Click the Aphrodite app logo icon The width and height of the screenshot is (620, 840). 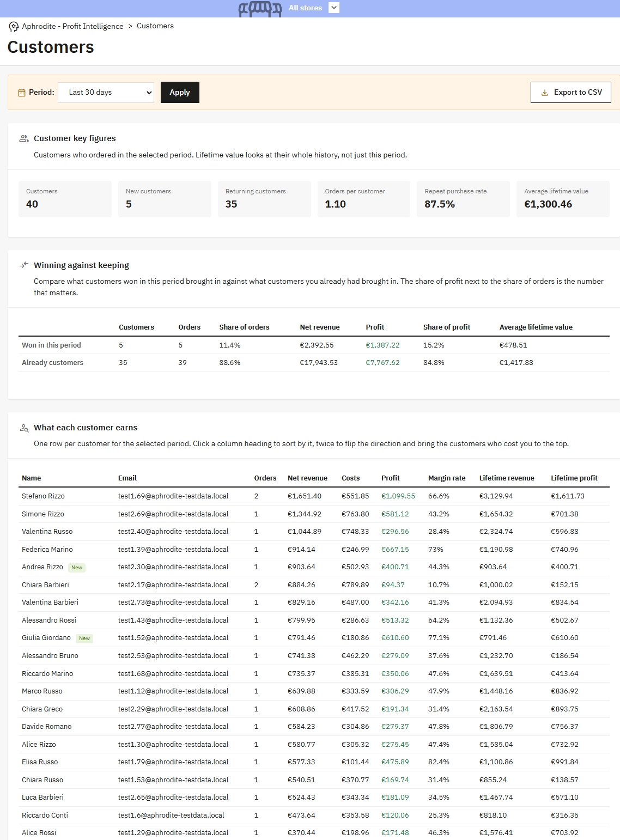(x=14, y=27)
